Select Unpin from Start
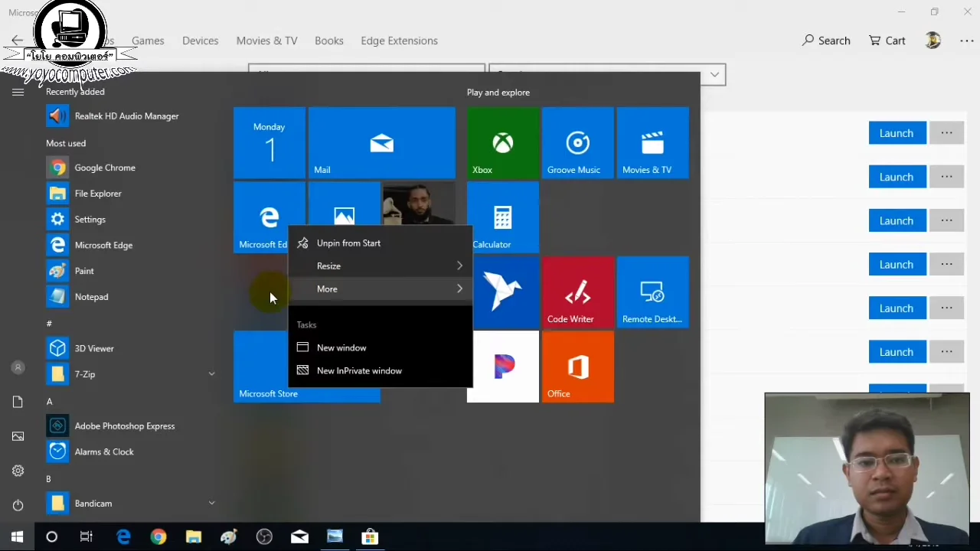Viewport: 980px width, 551px height. coord(348,243)
